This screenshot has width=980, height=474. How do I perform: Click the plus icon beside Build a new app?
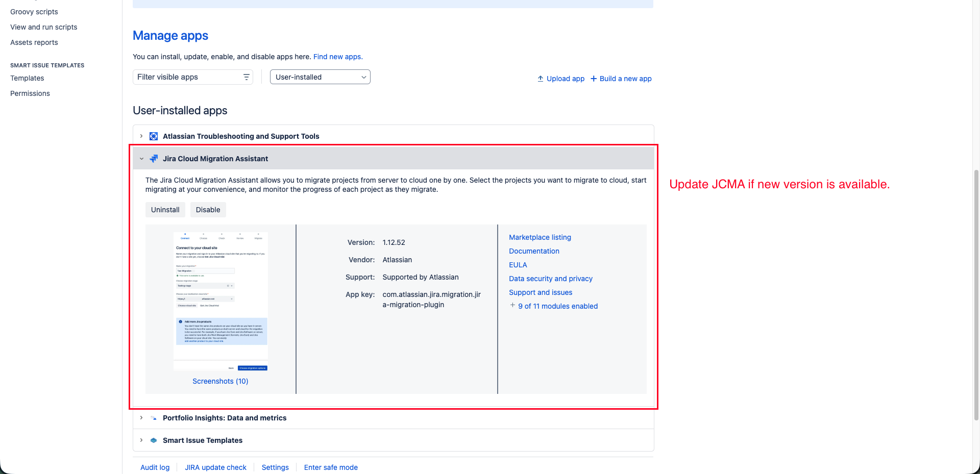point(594,79)
